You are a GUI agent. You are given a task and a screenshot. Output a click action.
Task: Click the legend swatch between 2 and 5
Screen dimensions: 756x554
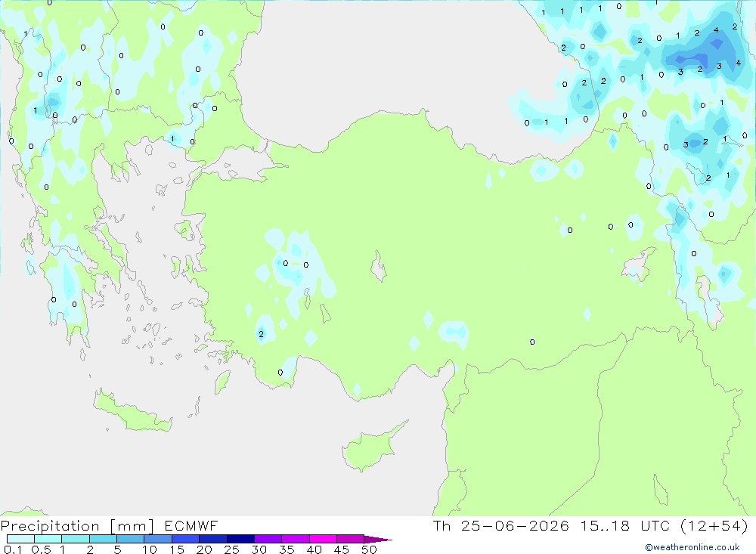point(103,539)
